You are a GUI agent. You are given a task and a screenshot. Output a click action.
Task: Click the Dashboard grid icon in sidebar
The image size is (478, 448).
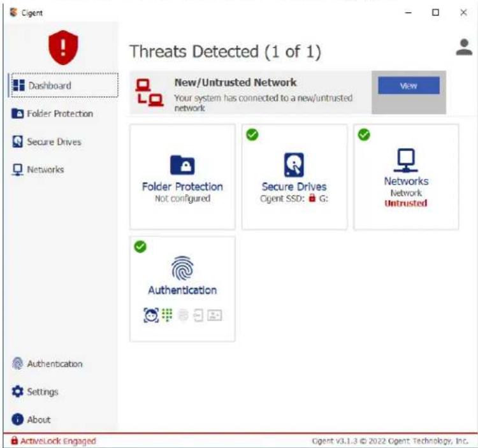(x=18, y=85)
